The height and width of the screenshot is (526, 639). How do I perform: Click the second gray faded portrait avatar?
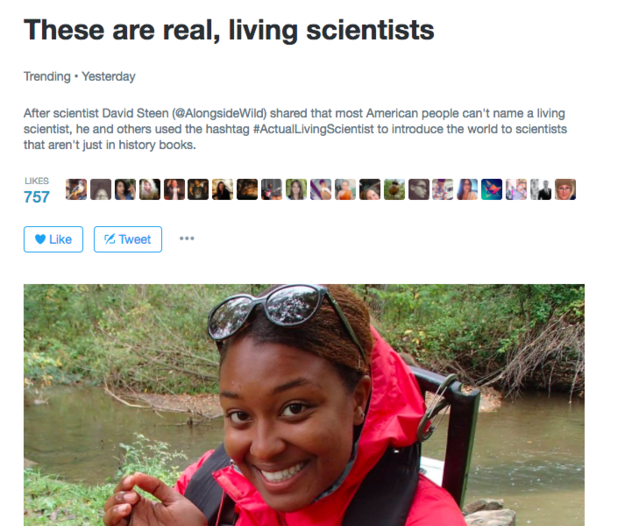tap(101, 189)
